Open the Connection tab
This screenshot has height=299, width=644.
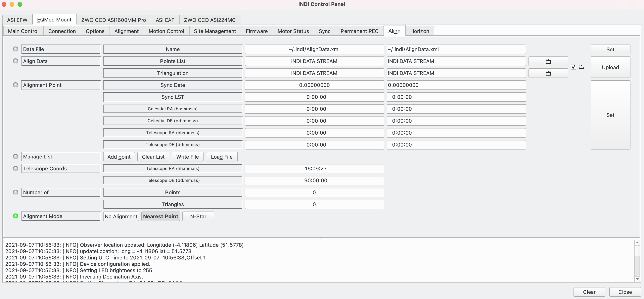[x=62, y=31]
